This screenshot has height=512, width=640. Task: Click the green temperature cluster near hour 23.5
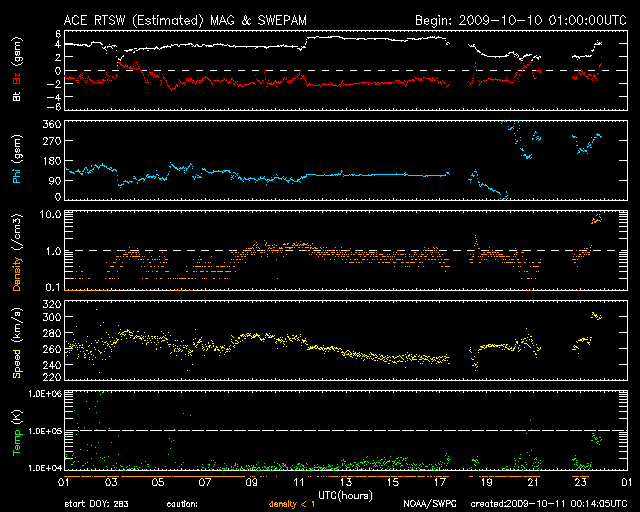(597, 439)
